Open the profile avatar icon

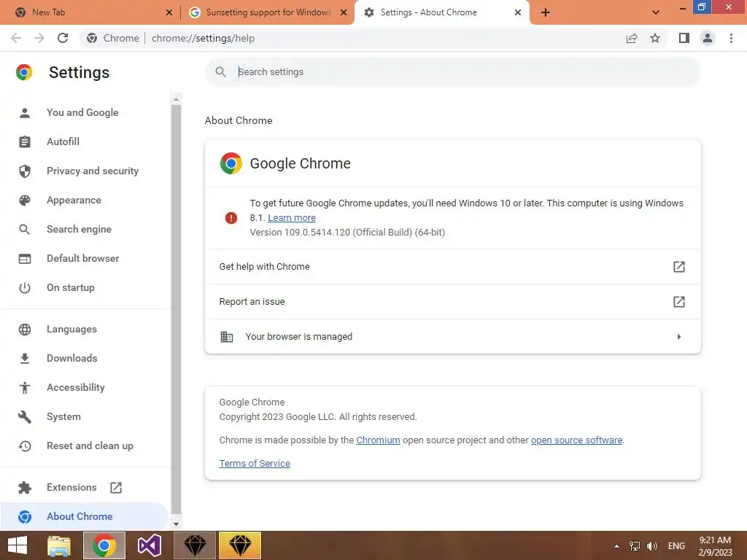(708, 38)
